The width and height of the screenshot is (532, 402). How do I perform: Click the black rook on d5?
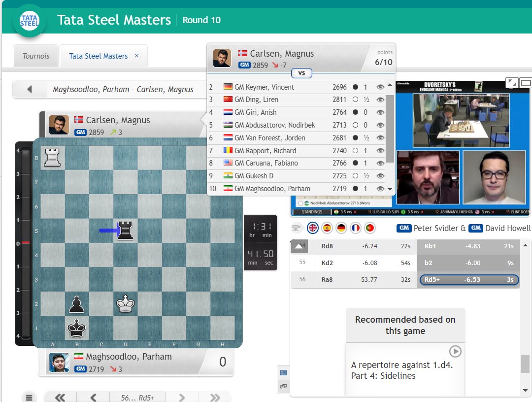click(125, 231)
